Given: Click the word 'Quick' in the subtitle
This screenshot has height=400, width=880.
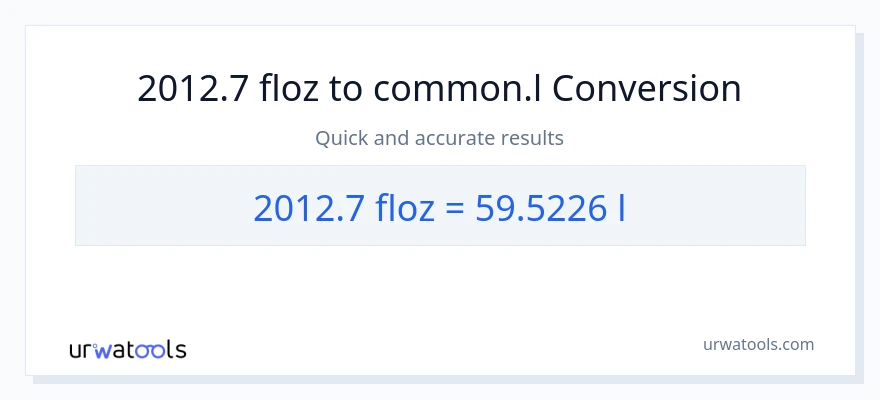Looking at the screenshot, I should (x=341, y=138).
